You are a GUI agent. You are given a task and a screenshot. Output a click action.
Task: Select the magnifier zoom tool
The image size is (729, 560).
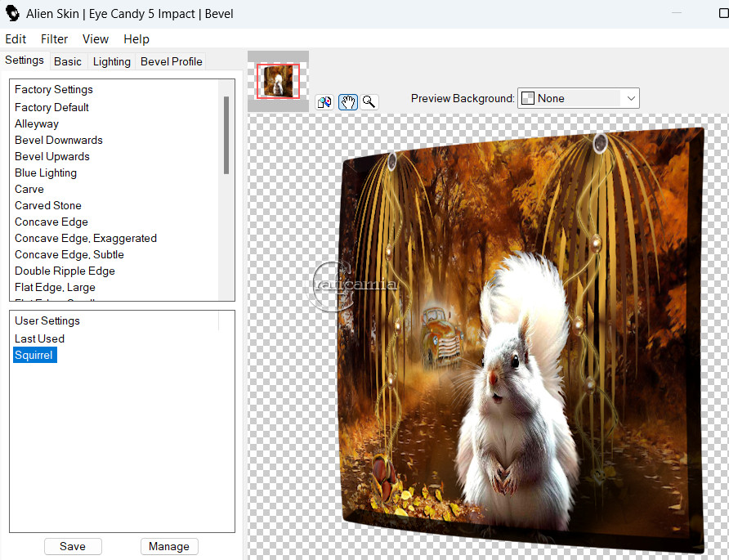coord(369,102)
